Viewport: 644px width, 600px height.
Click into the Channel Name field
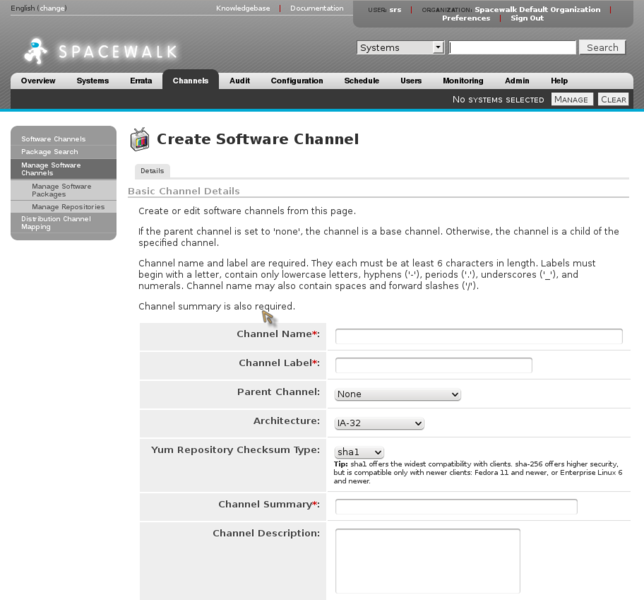[478, 336]
